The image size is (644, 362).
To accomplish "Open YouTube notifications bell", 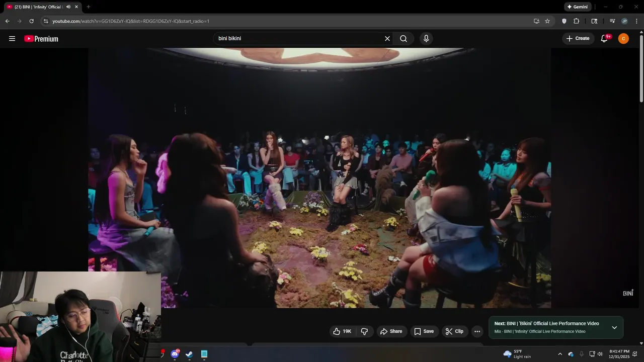I will pyautogui.click(x=604, y=39).
